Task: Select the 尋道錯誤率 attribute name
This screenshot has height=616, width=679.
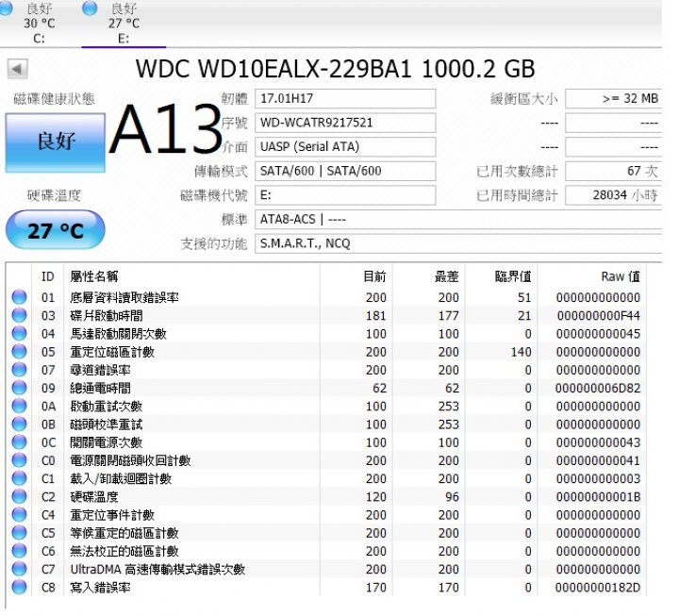Action: click(x=100, y=370)
